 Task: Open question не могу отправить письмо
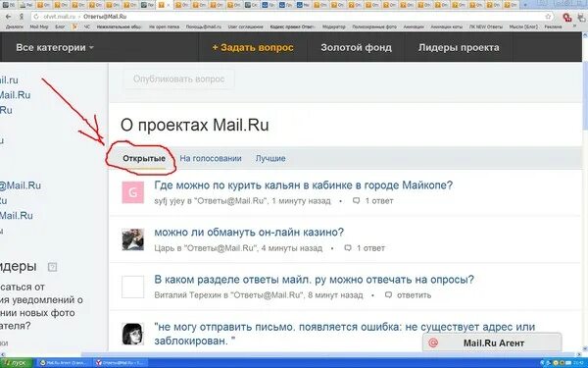click(x=345, y=334)
